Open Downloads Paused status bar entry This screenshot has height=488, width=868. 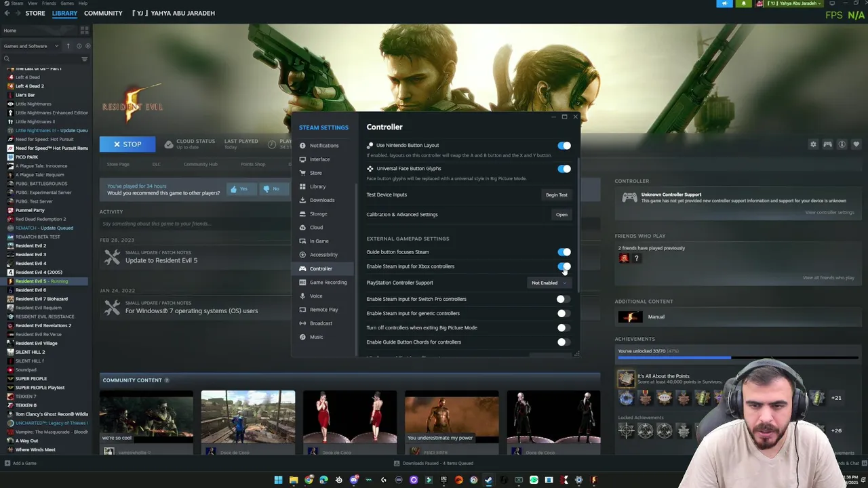[433, 464]
